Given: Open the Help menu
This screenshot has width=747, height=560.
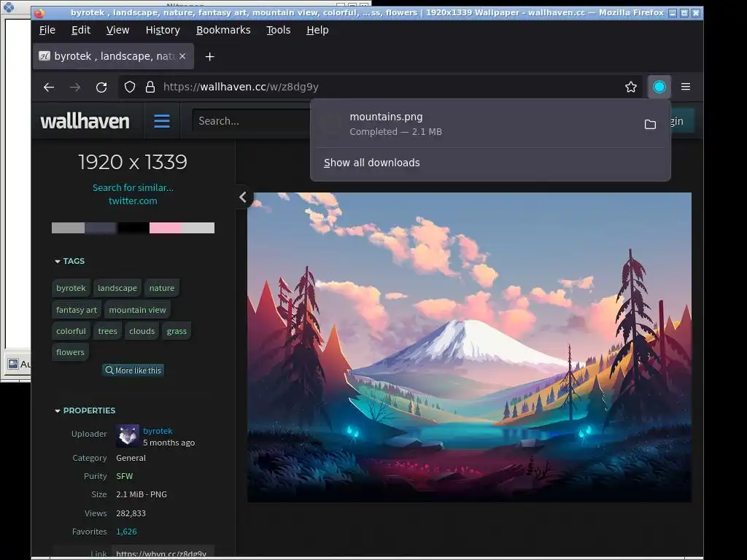Looking at the screenshot, I should [317, 30].
